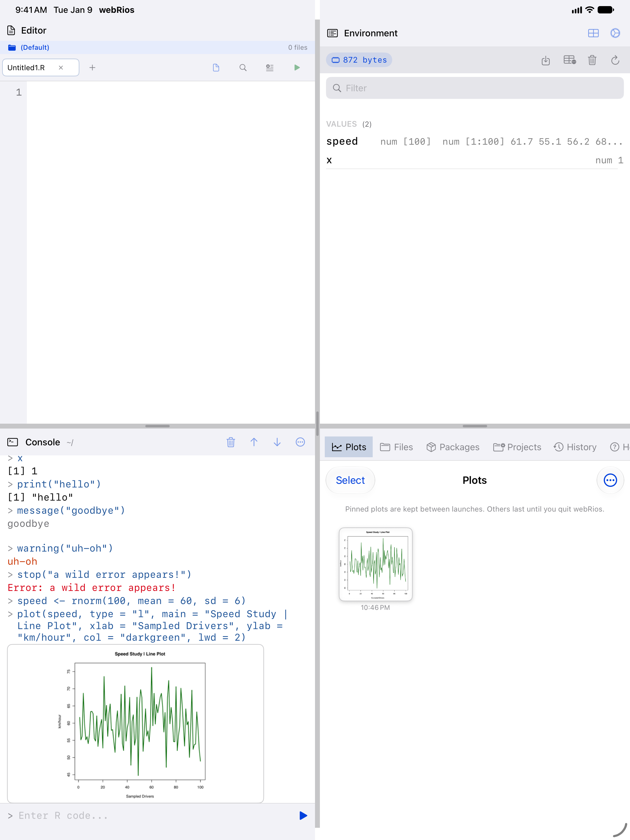The width and height of the screenshot is (630, 840).
Task: Switch to the Packages tab
Action: [x=453, y=447]
